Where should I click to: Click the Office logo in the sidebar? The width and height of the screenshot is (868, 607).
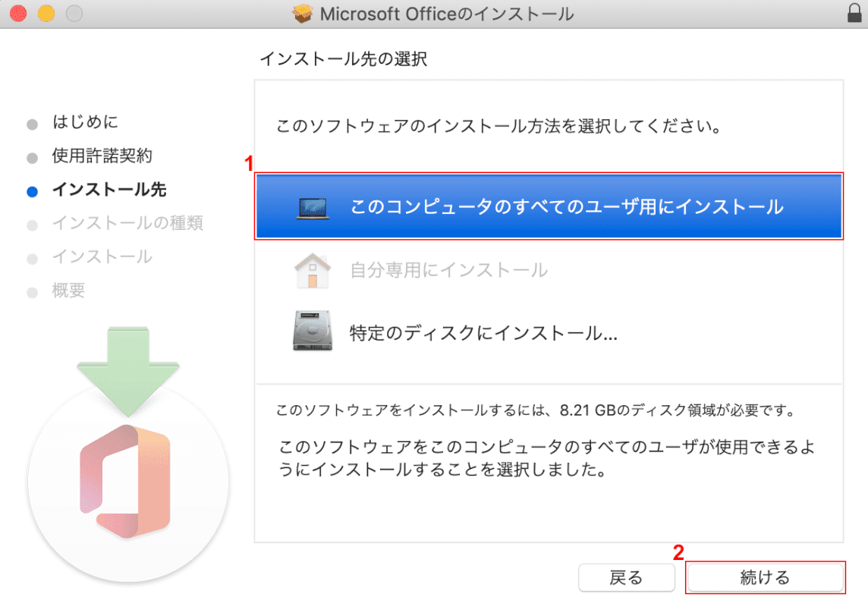[126, 480]
